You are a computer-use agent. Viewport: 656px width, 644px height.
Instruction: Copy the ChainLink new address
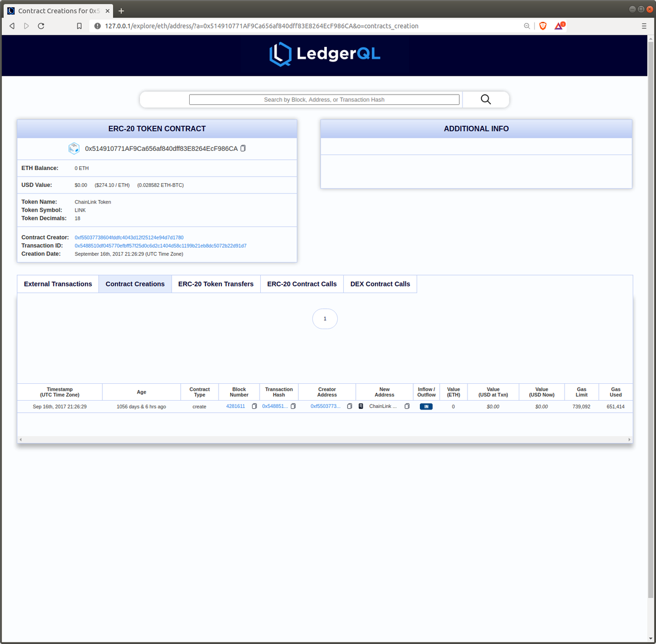407,406
